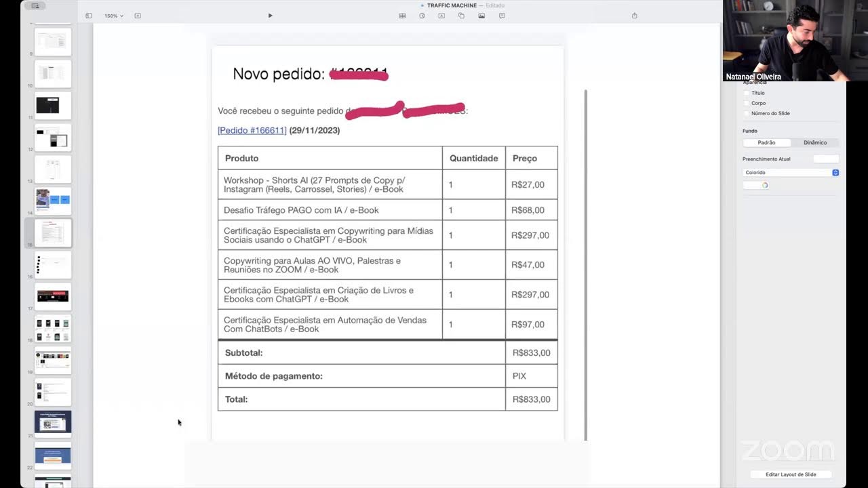868x488 pixels.
Task: Click the Método de pagamento: label
Action: tap(274, 375)
